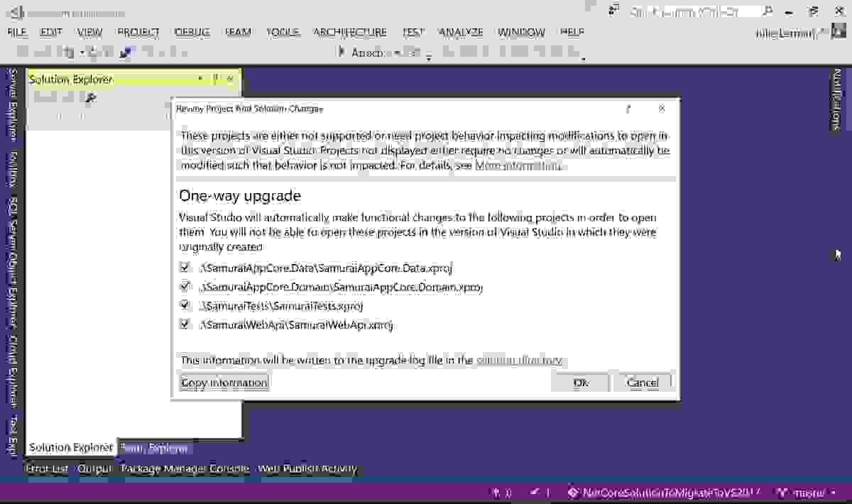Image resolution: width=852 pixels, height=504 pixels.
Task: Click the Cancel button in the dialog
Action: tap(643, 383)
